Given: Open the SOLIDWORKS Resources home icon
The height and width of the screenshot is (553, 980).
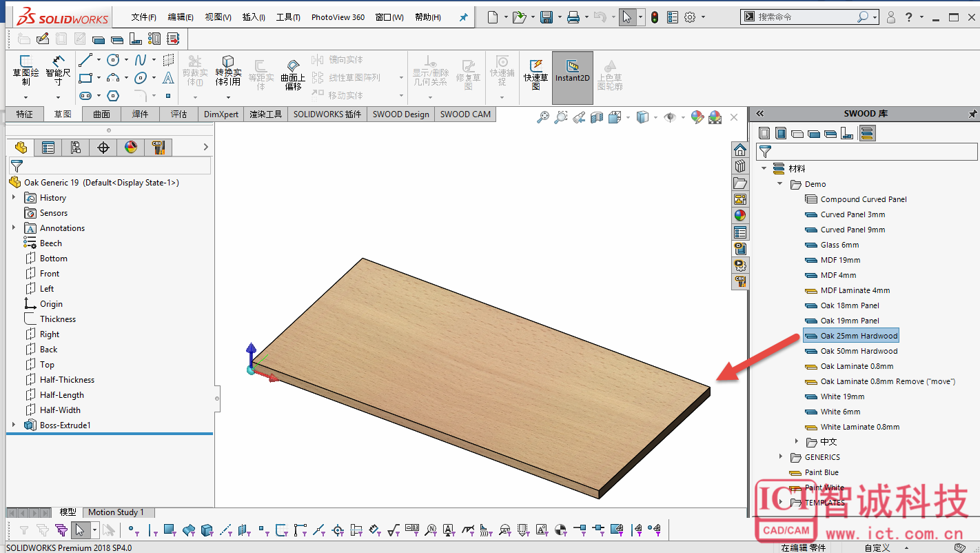Looking at the screenshot, I should click(740, 150).
